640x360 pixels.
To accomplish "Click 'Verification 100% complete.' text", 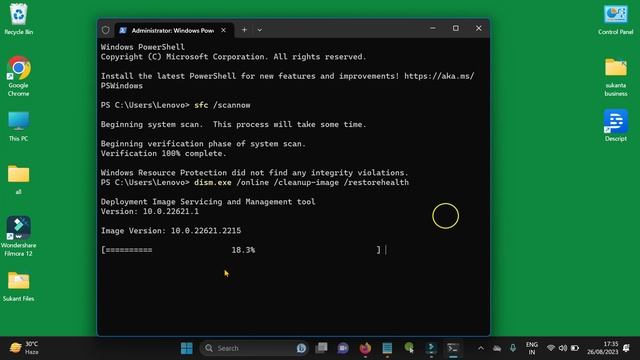I will point(163,153).
